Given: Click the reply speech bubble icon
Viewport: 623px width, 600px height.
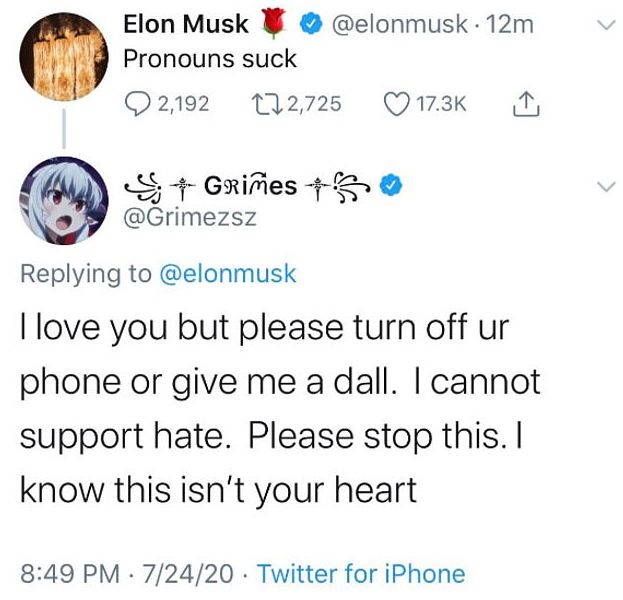Looking at the screenshot, I should coord(137,103).
